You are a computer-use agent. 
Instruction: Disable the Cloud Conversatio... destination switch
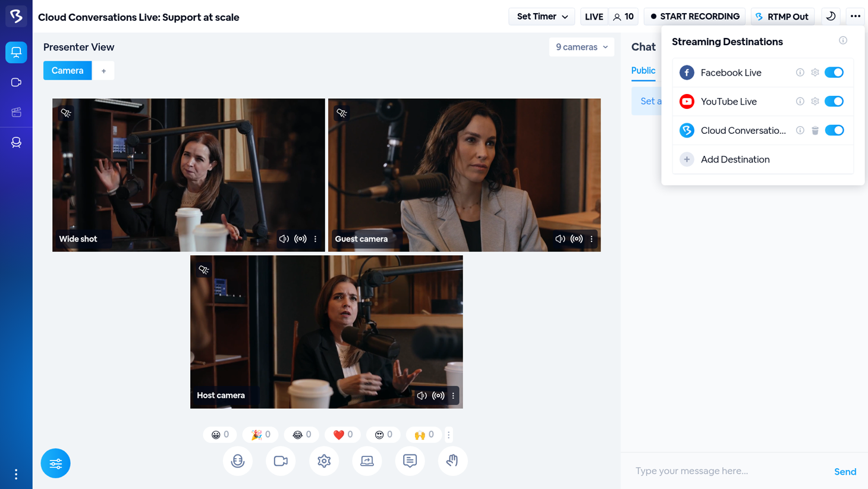point(834,130)
